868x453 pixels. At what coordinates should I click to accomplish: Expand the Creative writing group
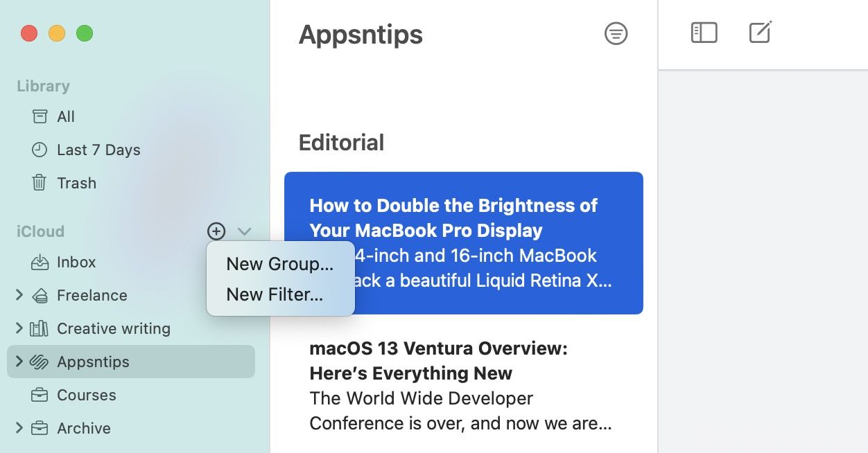[19, 328]
